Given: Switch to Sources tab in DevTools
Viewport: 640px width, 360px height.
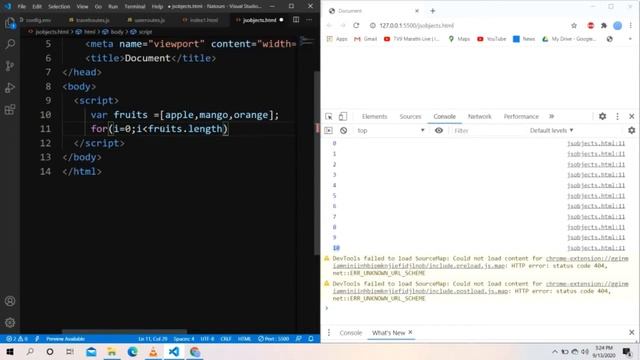Looking at the screenshot, I should tap(410, 116).
